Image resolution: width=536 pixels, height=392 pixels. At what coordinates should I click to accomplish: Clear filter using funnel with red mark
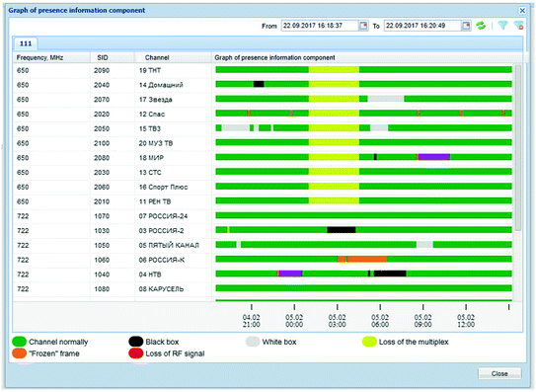(518, 25)
